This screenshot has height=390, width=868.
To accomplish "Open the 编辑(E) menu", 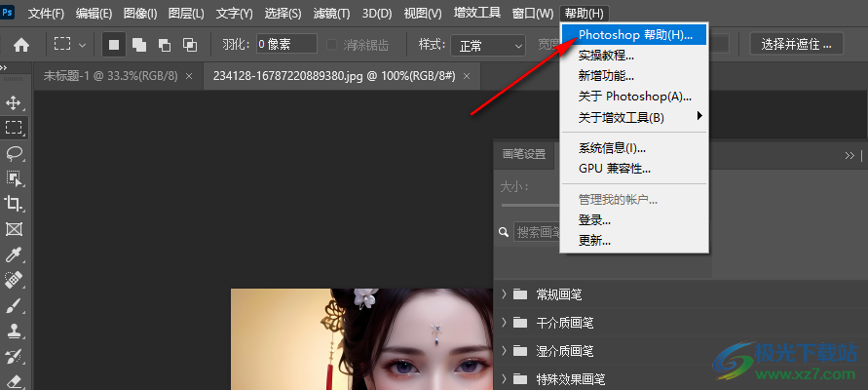I will [94, 14].
